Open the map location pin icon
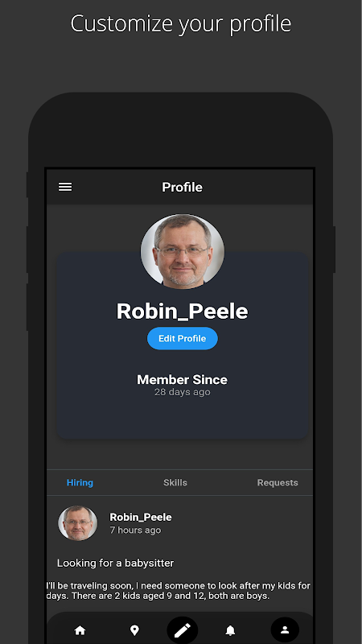Viewport: 362px width, 644px height. [134, 630]
